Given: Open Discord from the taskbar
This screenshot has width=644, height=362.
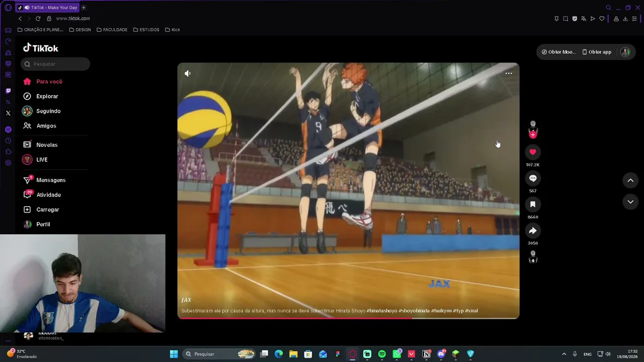Looking at the screenshot, I should click(441, 354).
